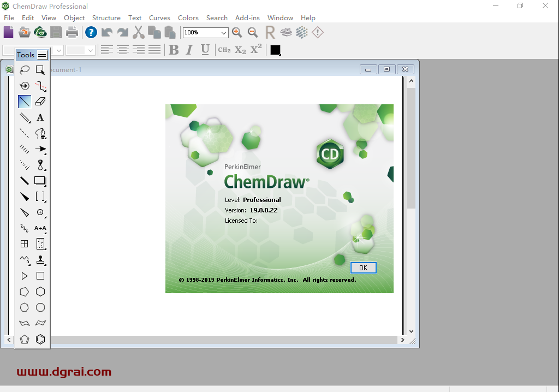
Task: Select the Cyclohexane ring tool
Action: point(40,292)
